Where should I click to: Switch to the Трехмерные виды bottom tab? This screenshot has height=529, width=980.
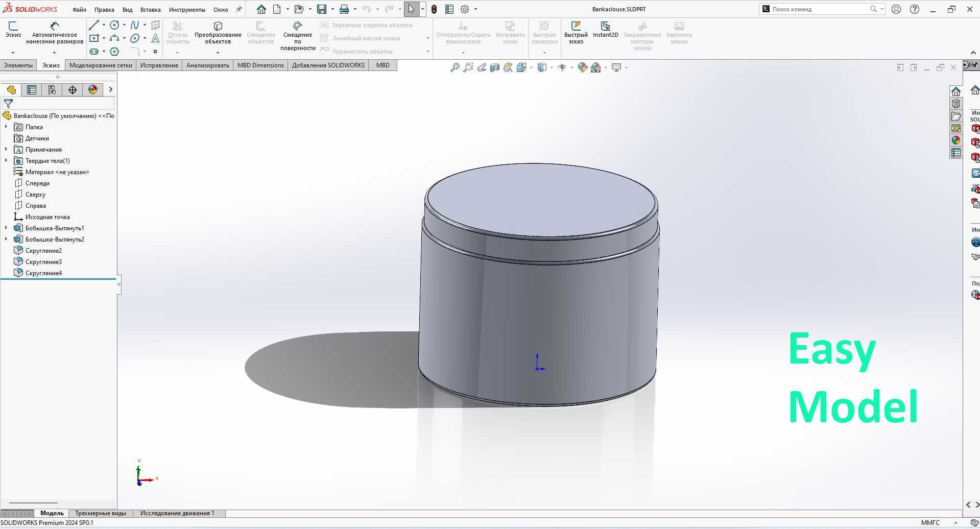tap(101, 513)
